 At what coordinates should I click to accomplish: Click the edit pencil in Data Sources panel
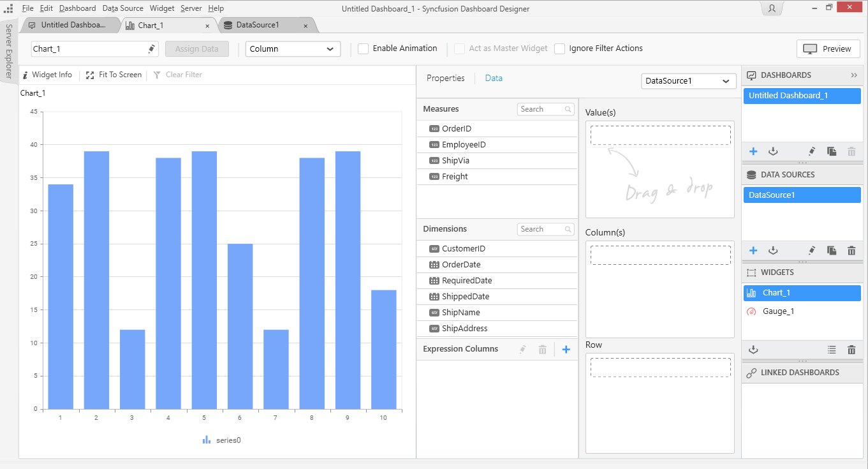[811, 251]
